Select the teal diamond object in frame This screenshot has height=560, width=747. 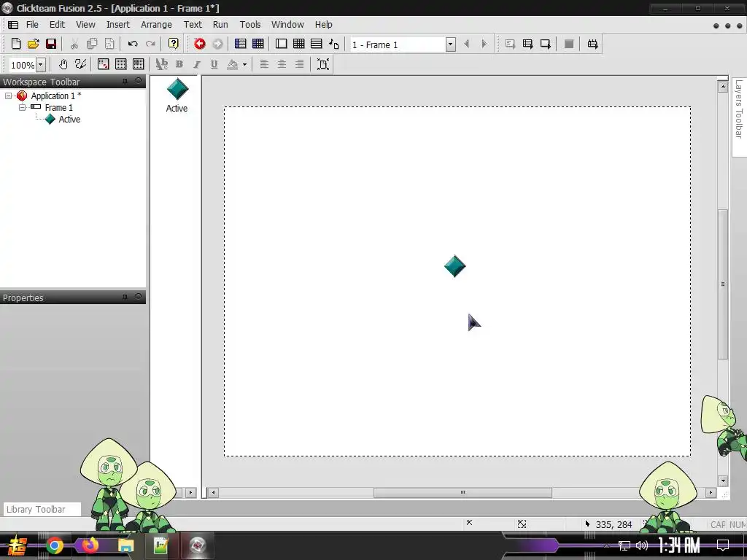coord(455,266)
